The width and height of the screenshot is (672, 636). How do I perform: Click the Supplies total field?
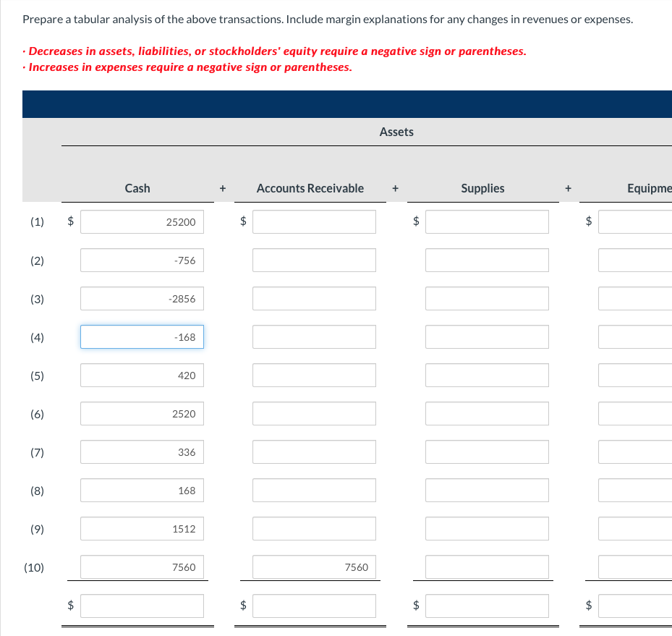click(x=486, y=606)
